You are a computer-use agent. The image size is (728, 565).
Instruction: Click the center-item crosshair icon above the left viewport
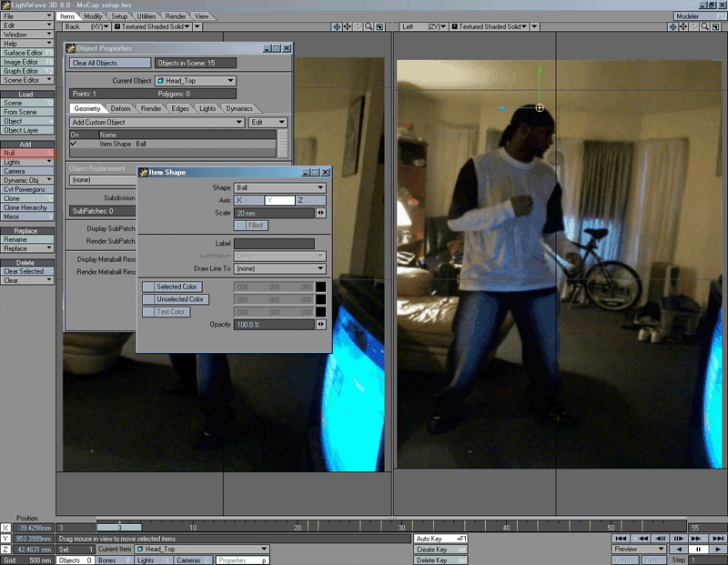click(337, 27)
